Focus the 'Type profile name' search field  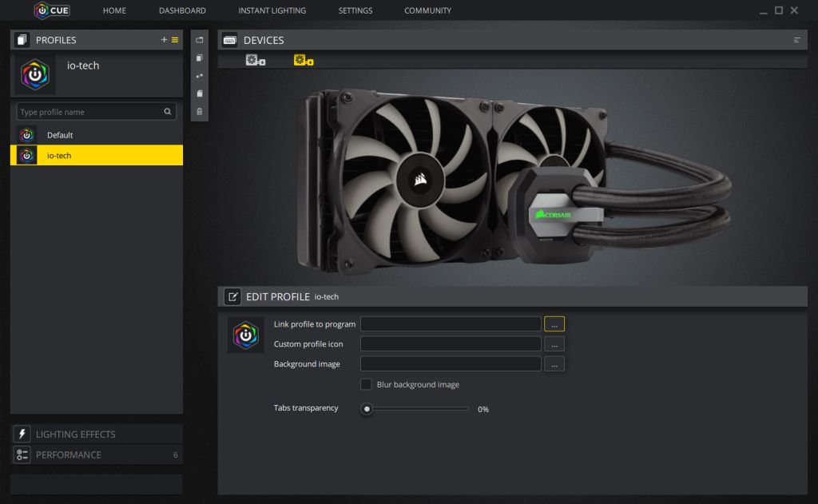coord(97,112)
